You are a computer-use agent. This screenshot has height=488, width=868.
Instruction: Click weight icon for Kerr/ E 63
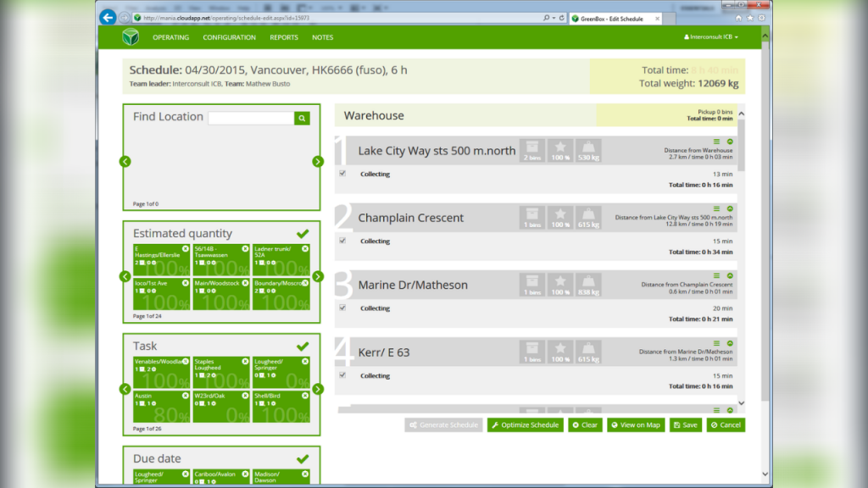588,352
